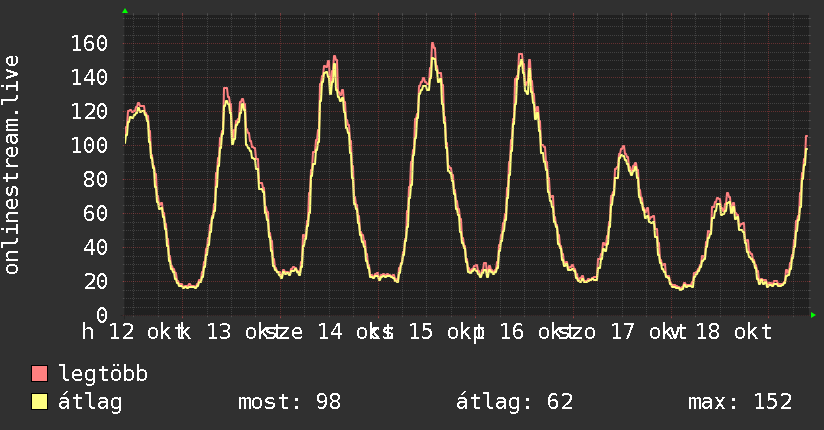Click the green arrow atop the y-axis

point(125,11)
